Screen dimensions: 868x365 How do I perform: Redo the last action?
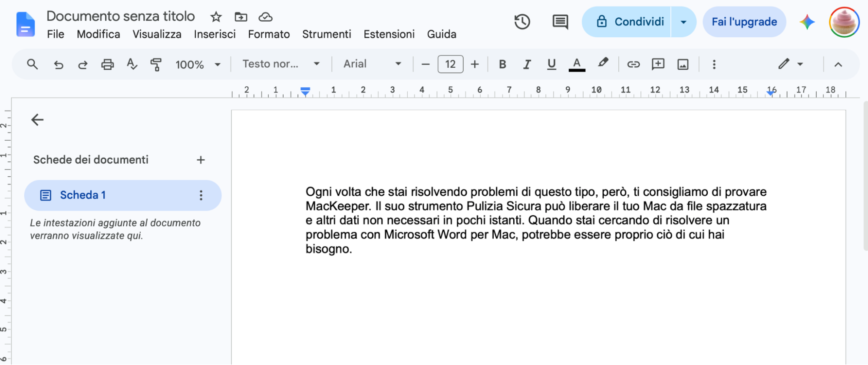83,64
